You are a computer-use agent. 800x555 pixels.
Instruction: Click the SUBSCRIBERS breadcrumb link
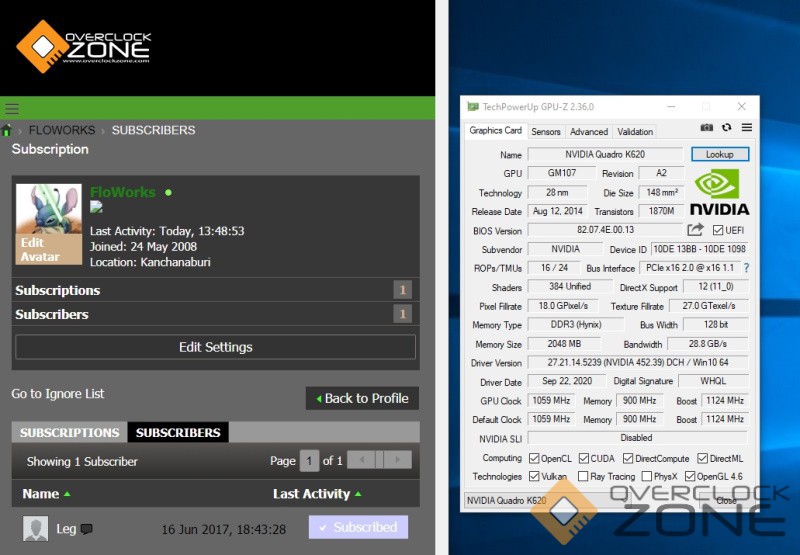(154, 131)
